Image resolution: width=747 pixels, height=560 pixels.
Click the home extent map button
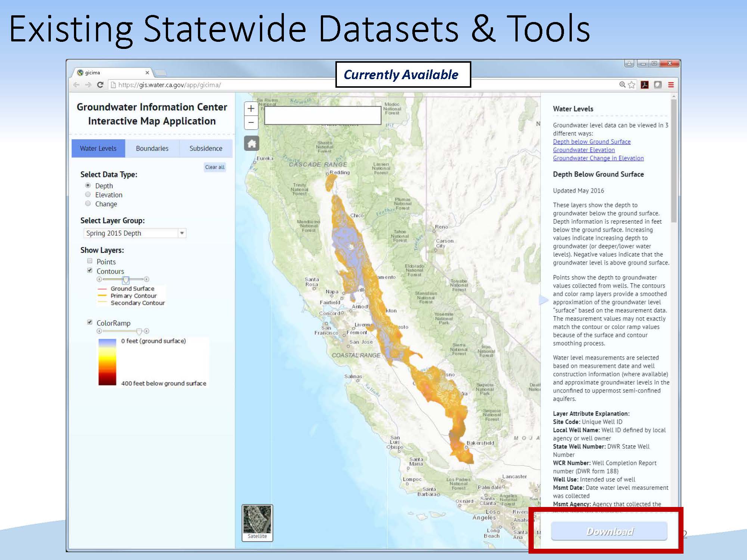251,143
